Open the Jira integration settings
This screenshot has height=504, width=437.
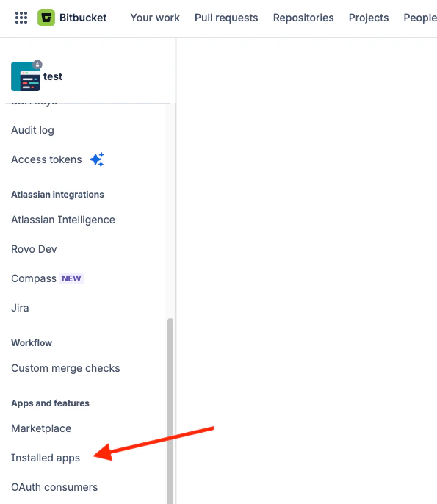(20, 308)
